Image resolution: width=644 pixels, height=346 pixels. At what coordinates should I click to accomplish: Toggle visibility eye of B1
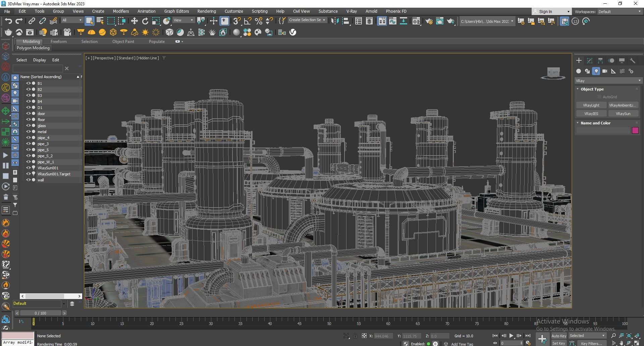[x=29, y=83]
